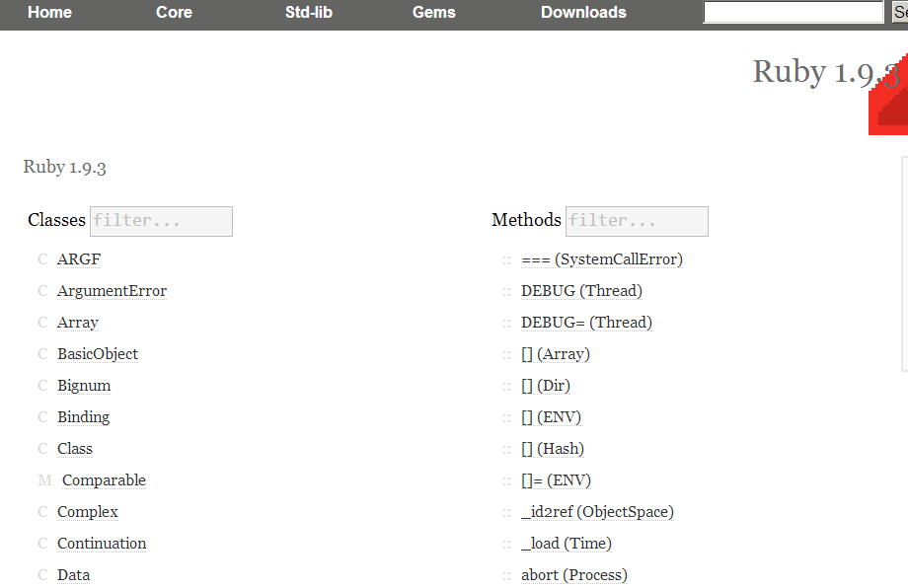Open the ArgumentError class link
The height and width of the screenshot is (588, 908).
(x=112, y=291)
